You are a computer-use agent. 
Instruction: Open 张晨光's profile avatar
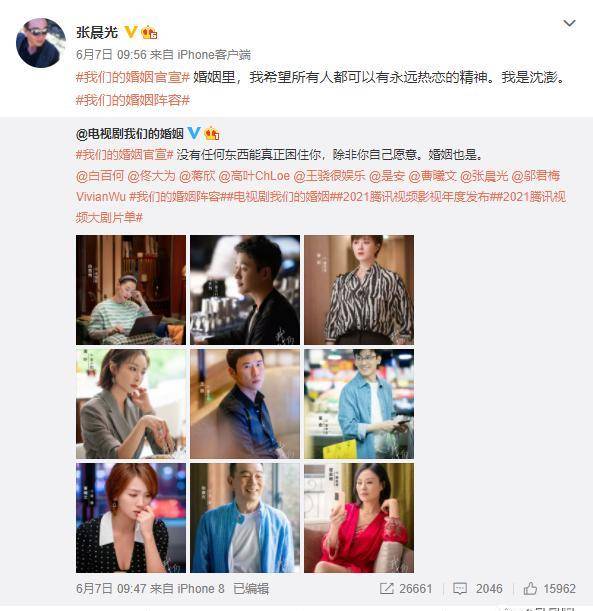41,43
